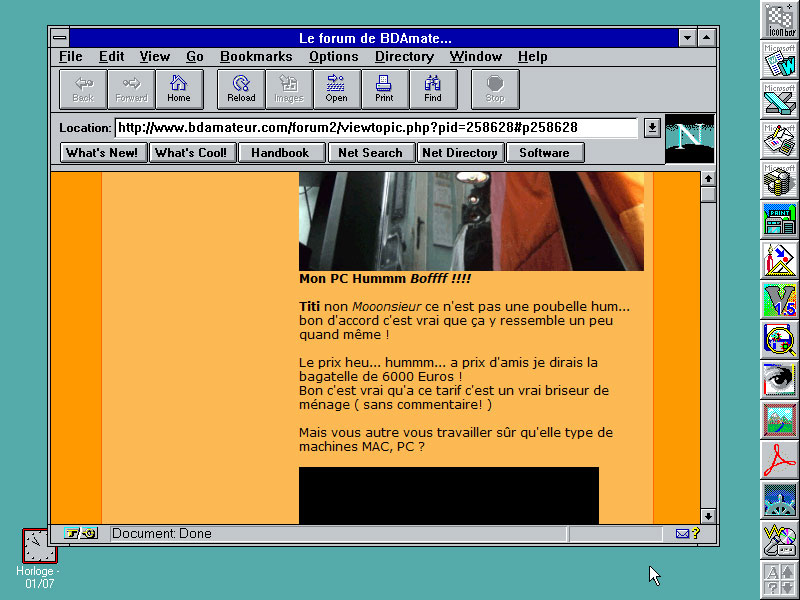Screen dimensions: 800x600
Task: Launch Microsoft Word from the icon bar
Action: [x=780, y=60]
